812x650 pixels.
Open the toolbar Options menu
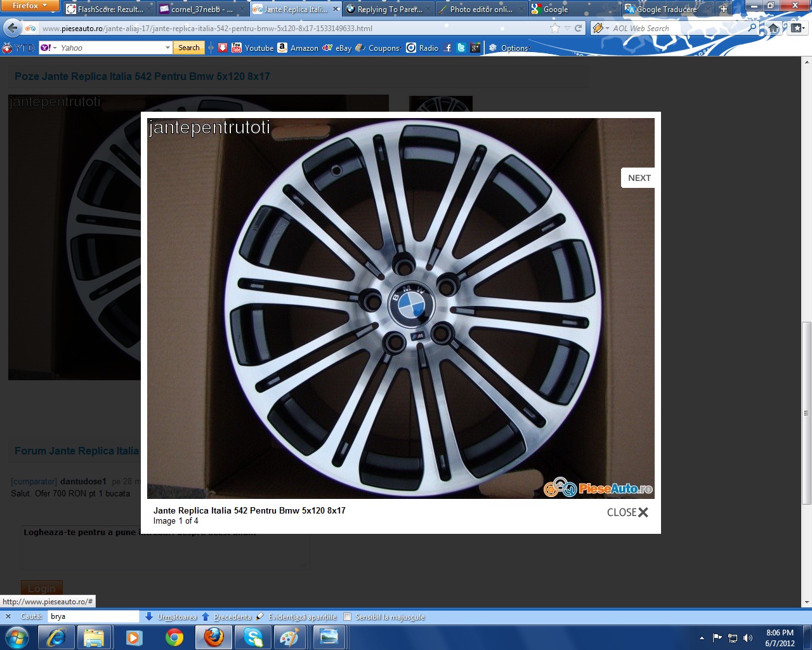pos(510,48)
